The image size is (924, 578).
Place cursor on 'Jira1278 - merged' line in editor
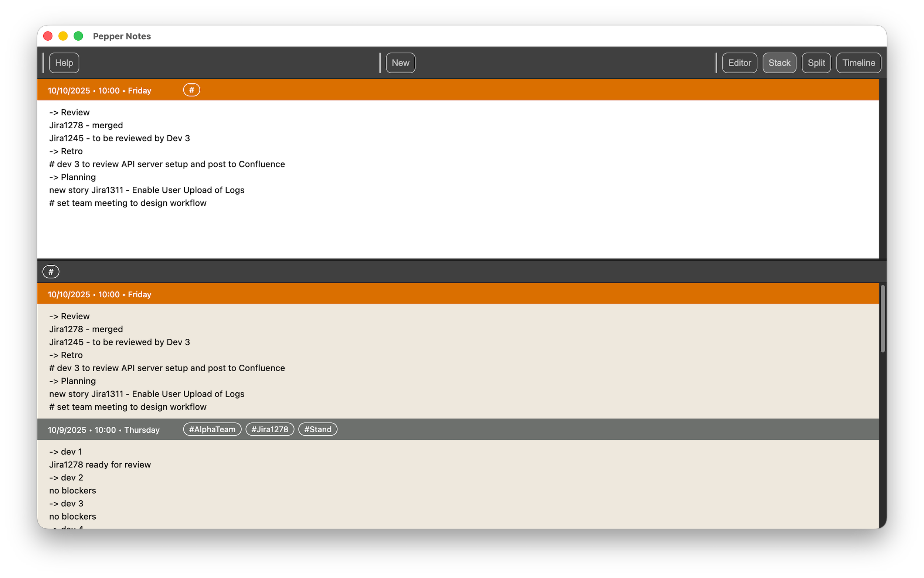point(86,125)
